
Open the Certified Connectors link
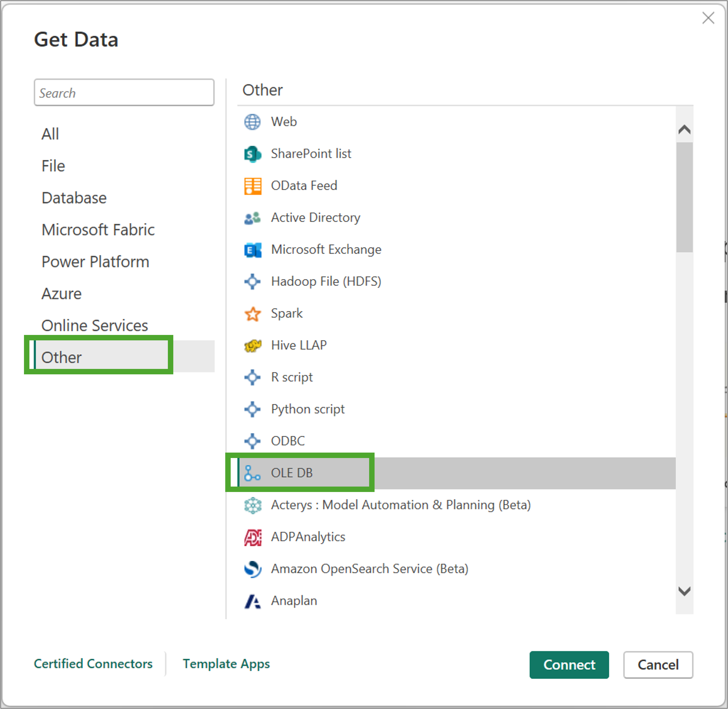tap(93, 664)
